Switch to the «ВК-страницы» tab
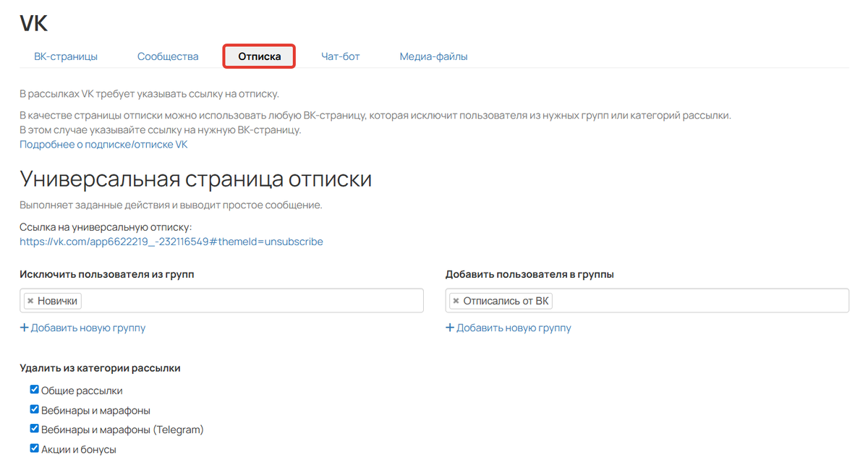The width and height of the screenshot is (868, 460). coord(66,55)
